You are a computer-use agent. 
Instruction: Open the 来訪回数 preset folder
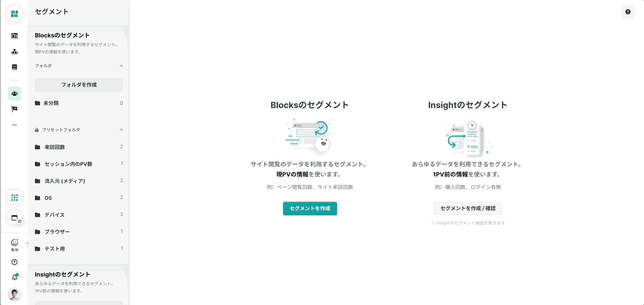79,147
